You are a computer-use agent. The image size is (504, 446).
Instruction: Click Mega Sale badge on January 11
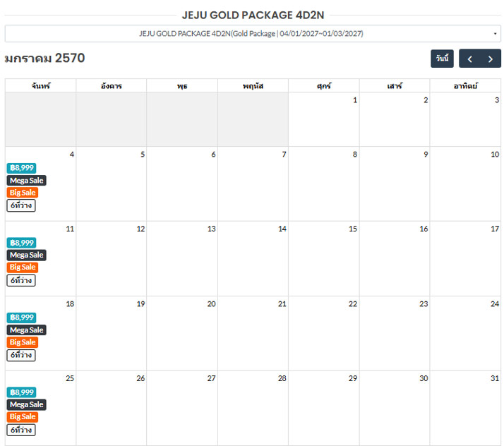point(26,255)
